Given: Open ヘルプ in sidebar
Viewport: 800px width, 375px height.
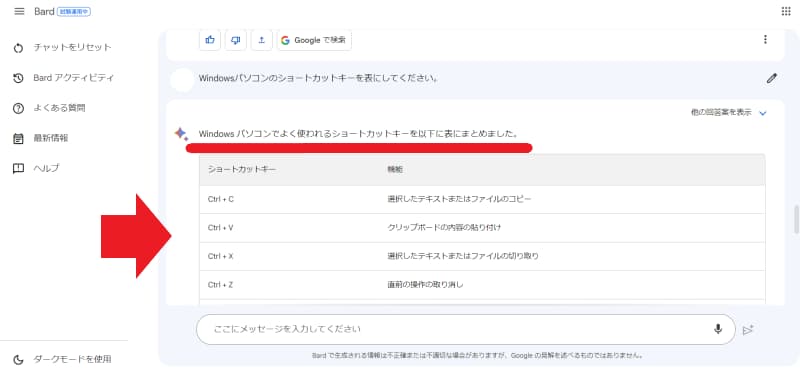Looking at the screenshot, I should (x=46, y=168).
